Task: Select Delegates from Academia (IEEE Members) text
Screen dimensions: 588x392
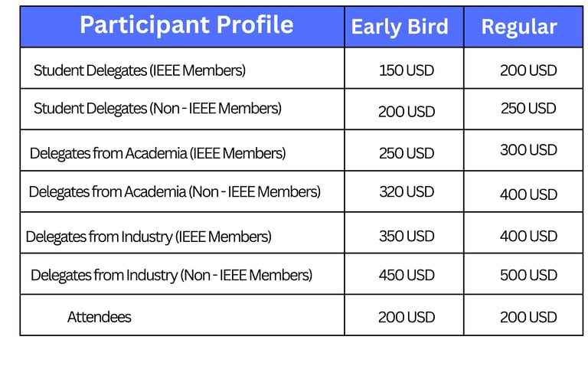Action: point(158,153)
